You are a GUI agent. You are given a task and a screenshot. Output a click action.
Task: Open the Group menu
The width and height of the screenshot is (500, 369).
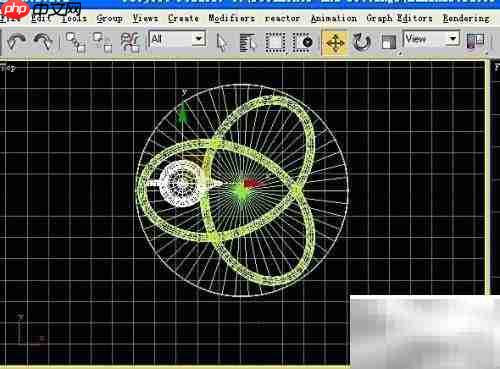(110, 19)
